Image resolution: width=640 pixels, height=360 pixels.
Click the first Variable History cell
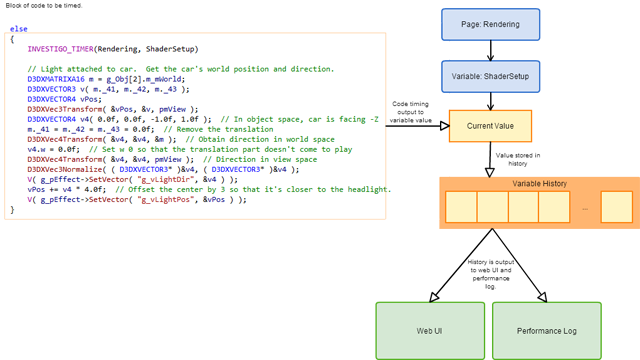click(x=461, y=207)
